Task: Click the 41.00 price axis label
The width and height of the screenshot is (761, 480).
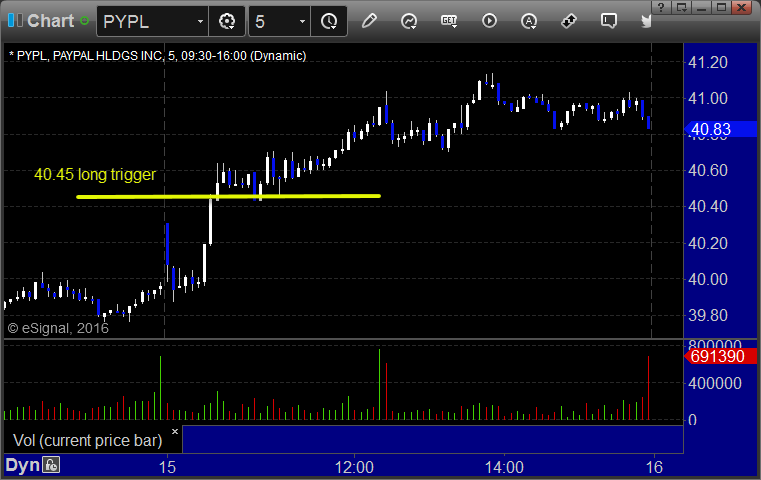Action: point(708,99)
